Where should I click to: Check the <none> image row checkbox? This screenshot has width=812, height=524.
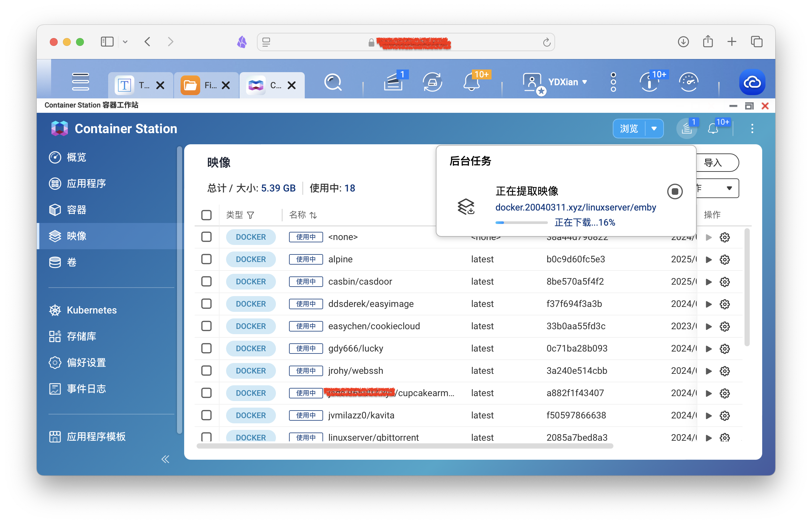pyautogui.click(x=206, y=237)
